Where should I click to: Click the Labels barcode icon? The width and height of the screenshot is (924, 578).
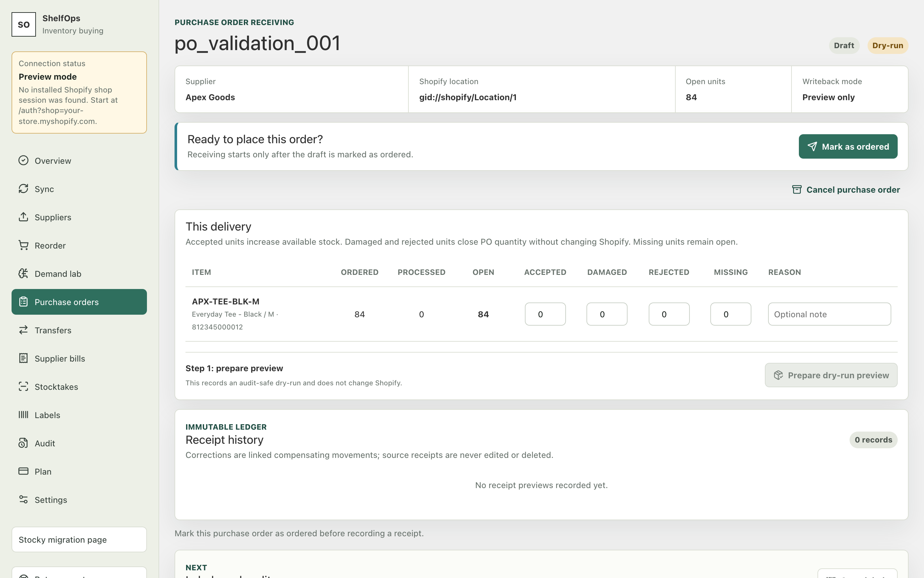(23, 415)
